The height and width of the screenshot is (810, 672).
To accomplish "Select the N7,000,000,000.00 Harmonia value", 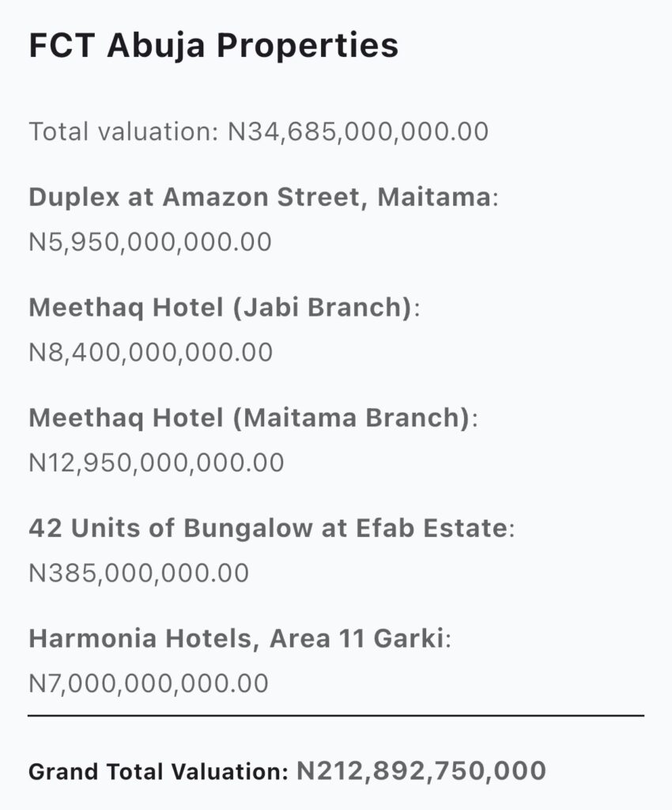I will point(149,682).
